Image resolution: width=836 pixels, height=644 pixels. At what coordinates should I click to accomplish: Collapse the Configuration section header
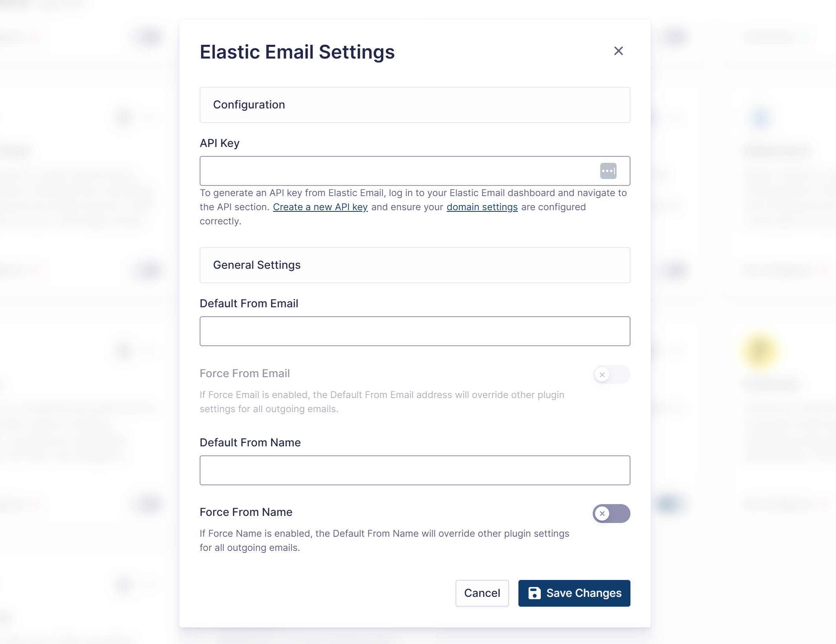tap(415, 105)
